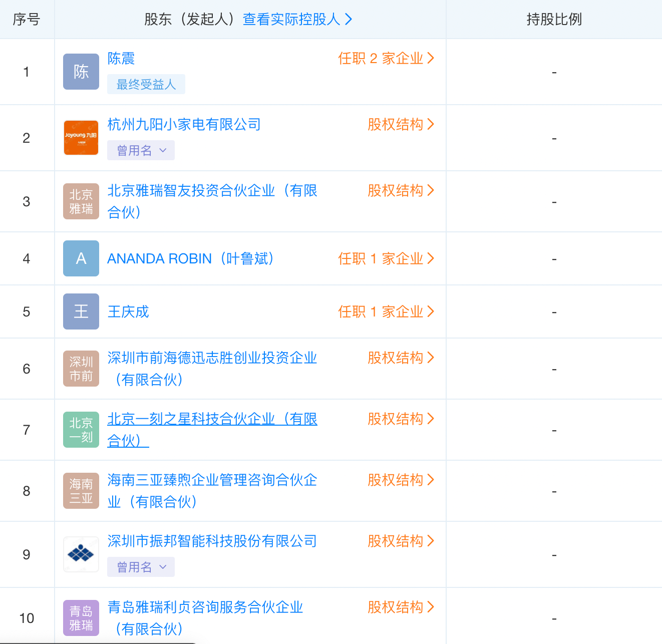Click the 陈震 avatar icon

81,72
